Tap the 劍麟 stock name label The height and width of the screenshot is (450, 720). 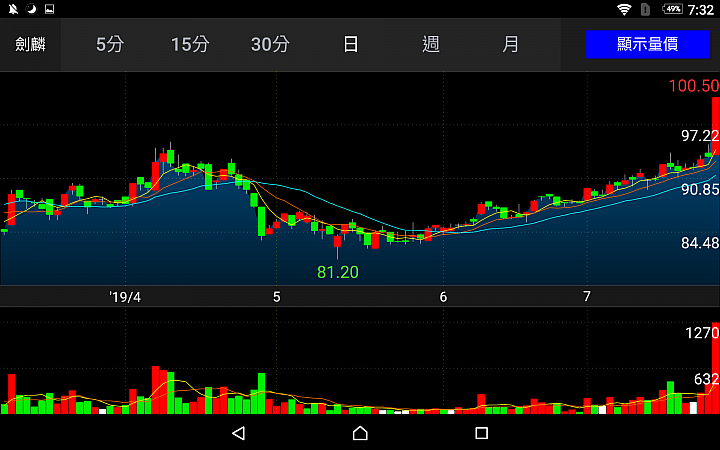[30, 45]
